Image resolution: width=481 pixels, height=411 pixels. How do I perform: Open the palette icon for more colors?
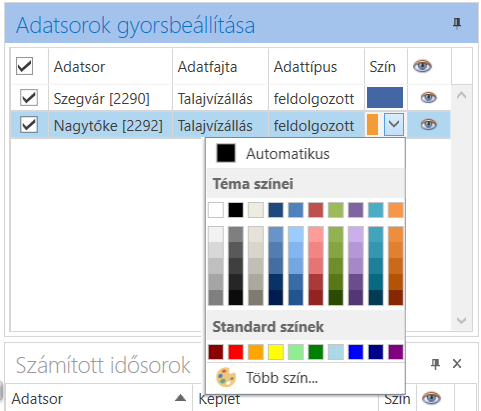coord(226,377)
